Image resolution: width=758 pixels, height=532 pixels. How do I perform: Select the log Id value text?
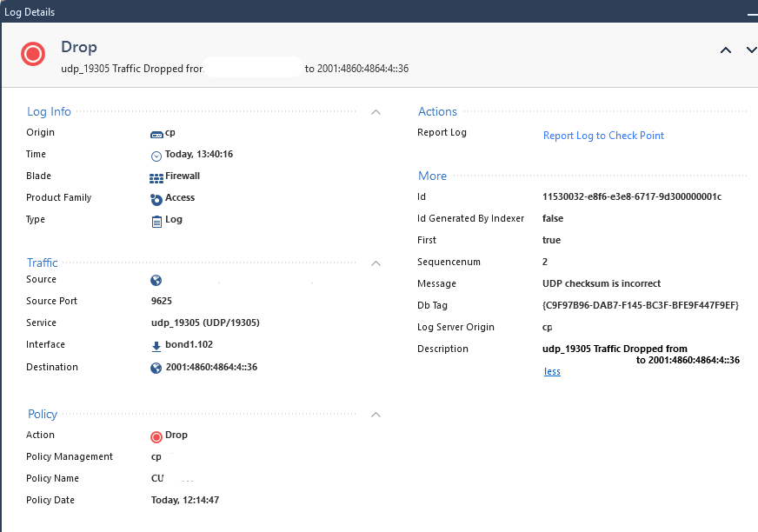pos(632,196)
